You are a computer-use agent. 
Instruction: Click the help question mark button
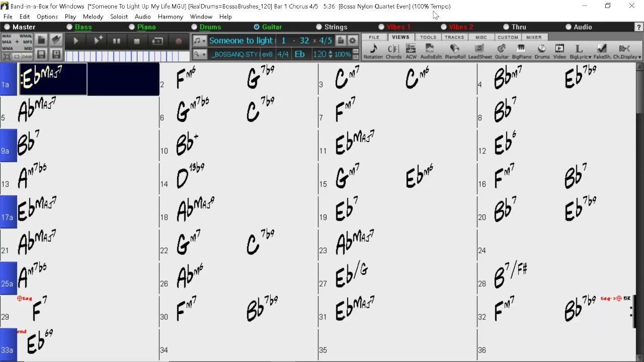(x=638, y=27)
